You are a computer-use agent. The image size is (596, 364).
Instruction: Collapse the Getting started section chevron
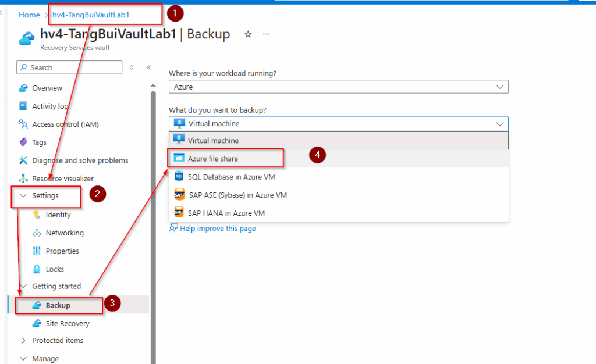[x=23, y=286]
